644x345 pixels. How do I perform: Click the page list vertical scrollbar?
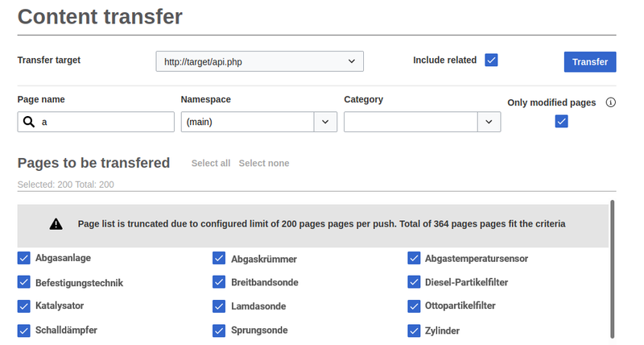613,266
